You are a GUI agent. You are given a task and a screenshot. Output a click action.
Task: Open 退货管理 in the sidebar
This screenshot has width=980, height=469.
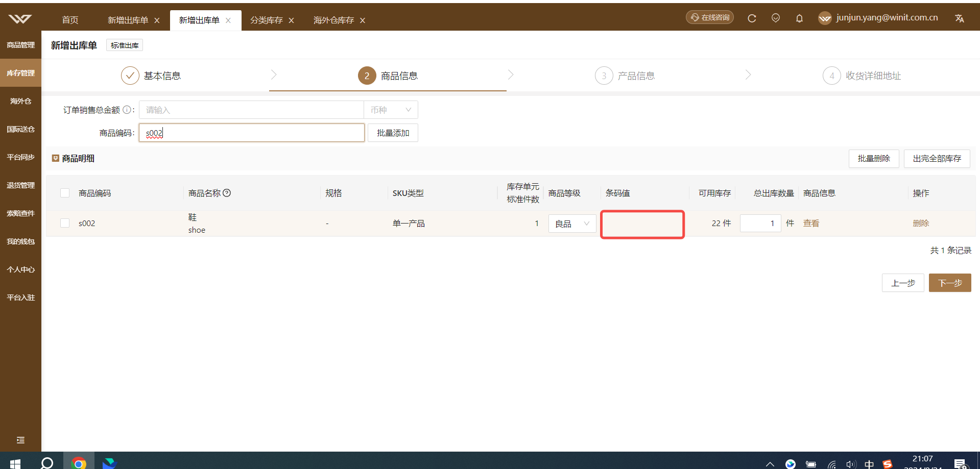point(20,185)
